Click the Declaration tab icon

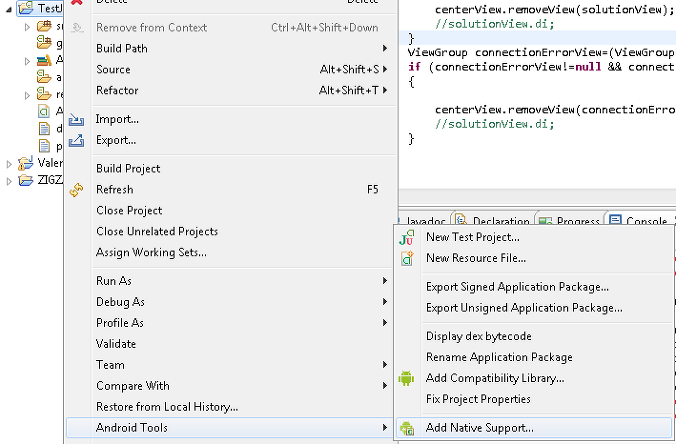pyautogui.click(x=461, y=220)
